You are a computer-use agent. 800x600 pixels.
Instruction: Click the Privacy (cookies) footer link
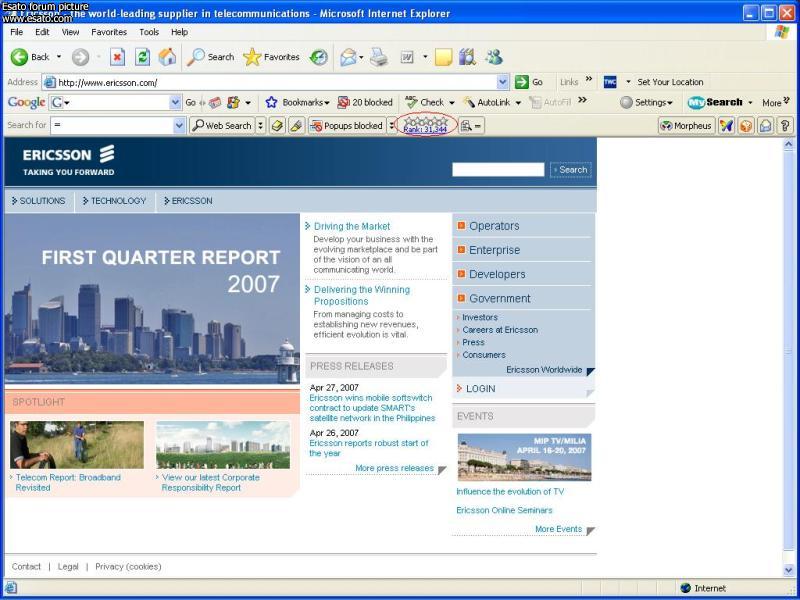[x=128, y=567]
